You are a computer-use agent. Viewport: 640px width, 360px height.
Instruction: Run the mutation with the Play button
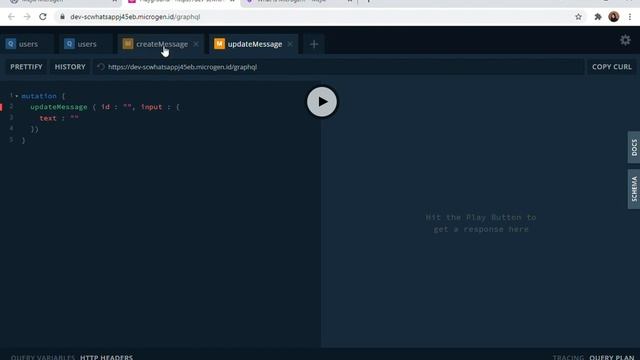tap(322, 102)
